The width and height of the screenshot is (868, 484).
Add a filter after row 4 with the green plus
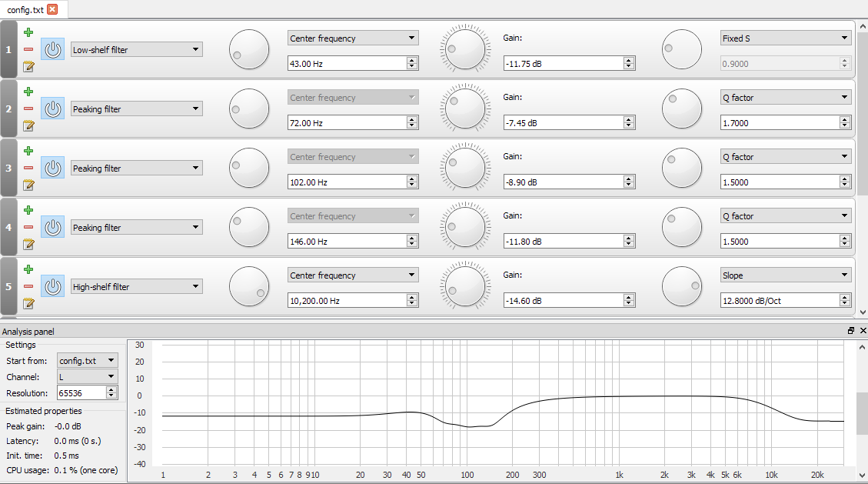pos(28,210)
